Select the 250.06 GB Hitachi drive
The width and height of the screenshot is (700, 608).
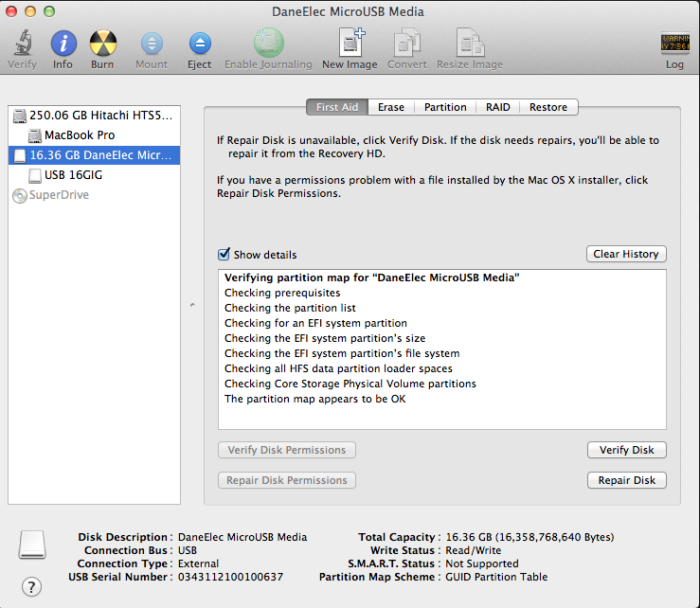pyautogui.click(x=94, y=116)
